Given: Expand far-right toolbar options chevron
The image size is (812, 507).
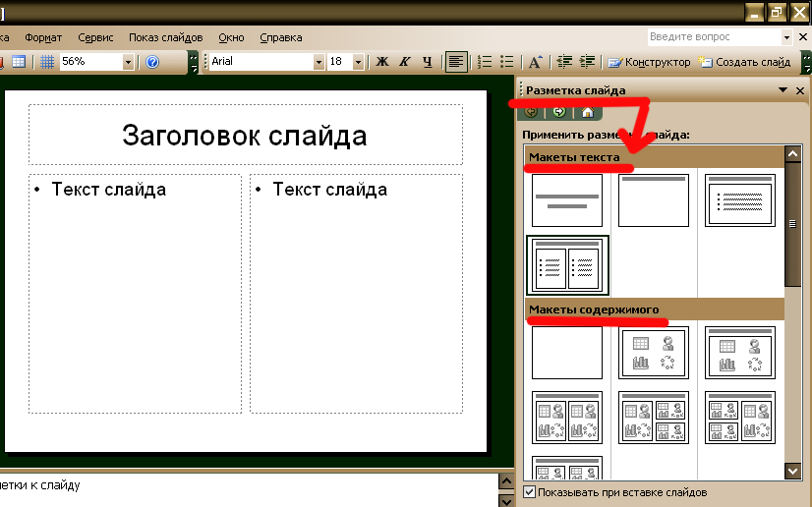Looking at the screenshot, I should 806,62.
